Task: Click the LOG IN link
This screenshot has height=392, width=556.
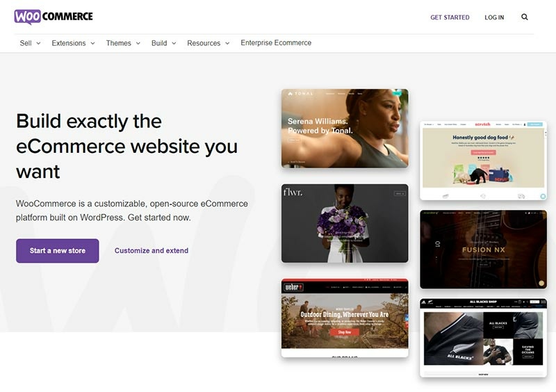Action: [x=494, y=17]
